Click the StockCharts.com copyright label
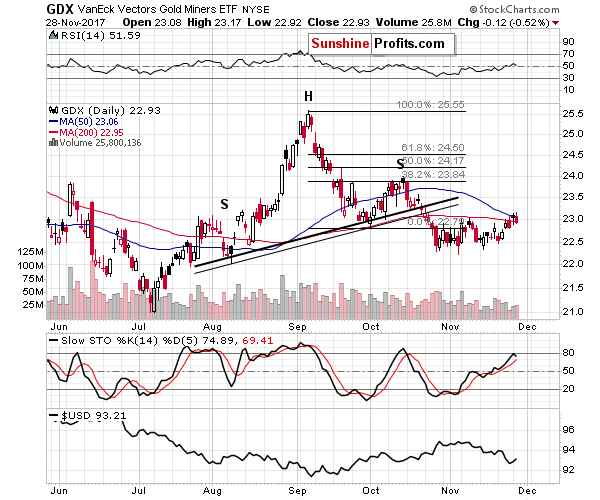The height and width of the screenshot is (500, 600). [514, 9]
